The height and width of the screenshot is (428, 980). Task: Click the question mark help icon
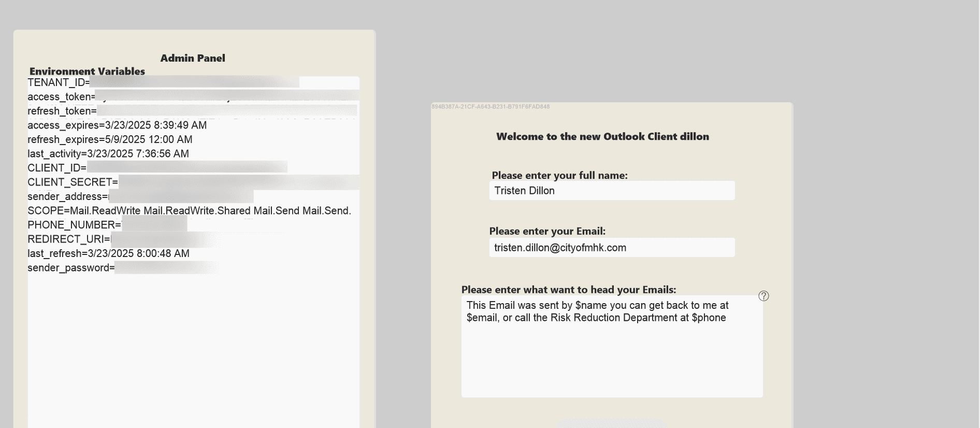(763, 296)
